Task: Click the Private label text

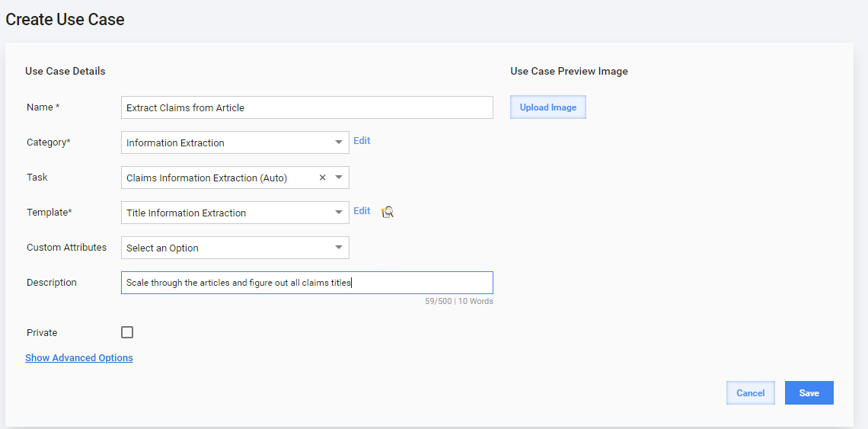Action: (42, 333)
